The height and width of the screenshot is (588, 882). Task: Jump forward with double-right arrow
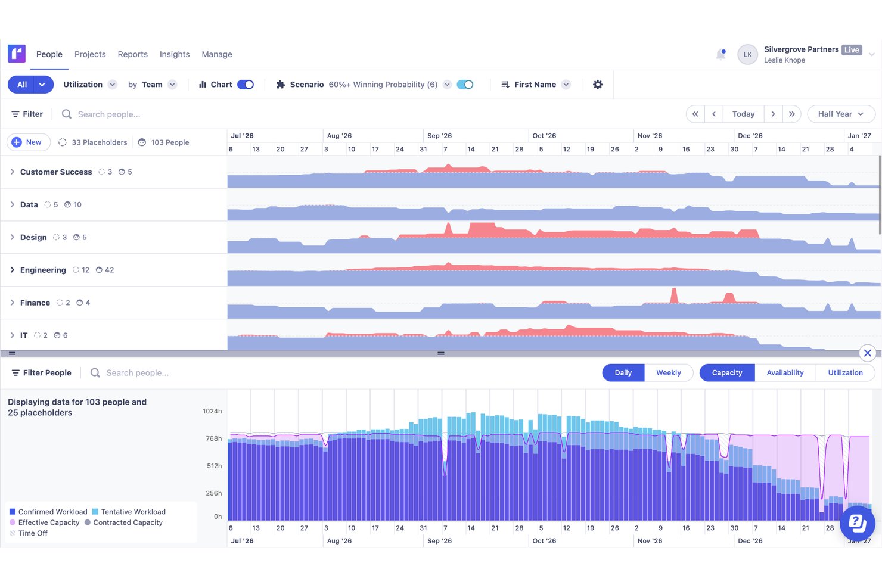coord(792,114)
